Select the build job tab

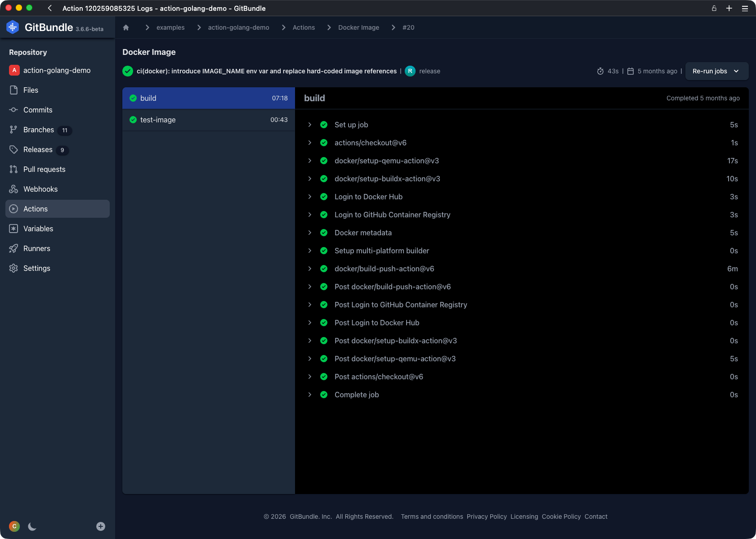[209, 98]
